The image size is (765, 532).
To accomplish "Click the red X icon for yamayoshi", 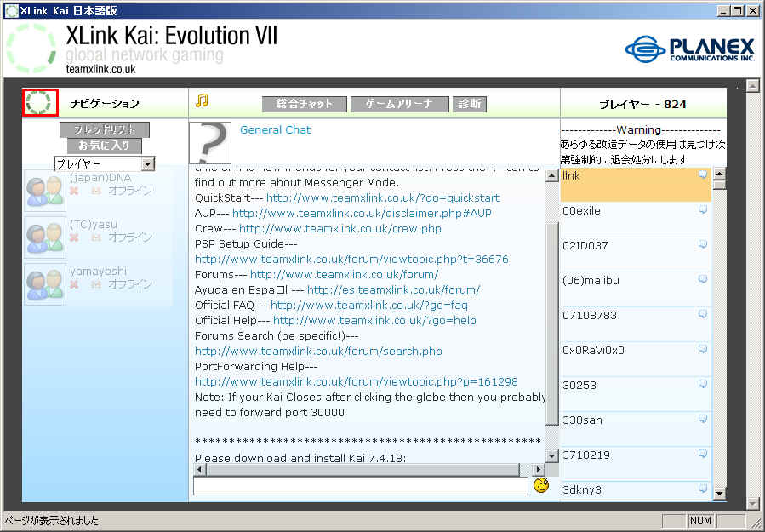I will tap(74, 284).
